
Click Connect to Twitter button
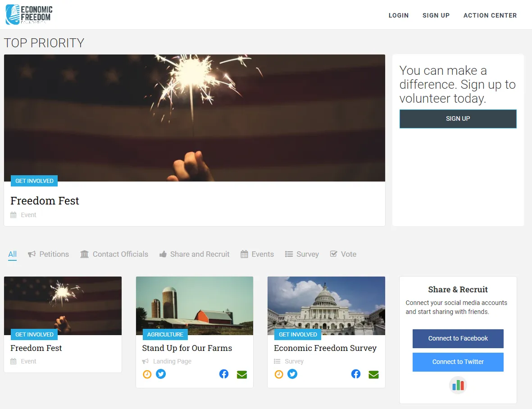pyautogui.click(x=458, y=362)
